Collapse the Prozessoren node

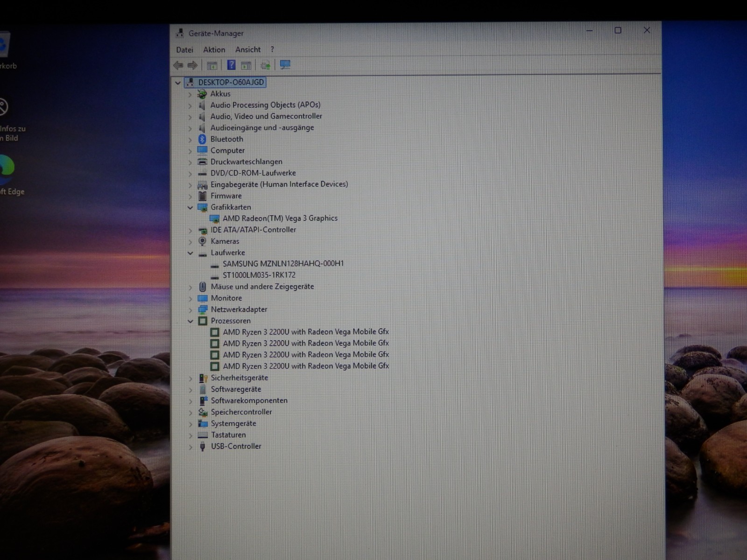tap(190, 321)
